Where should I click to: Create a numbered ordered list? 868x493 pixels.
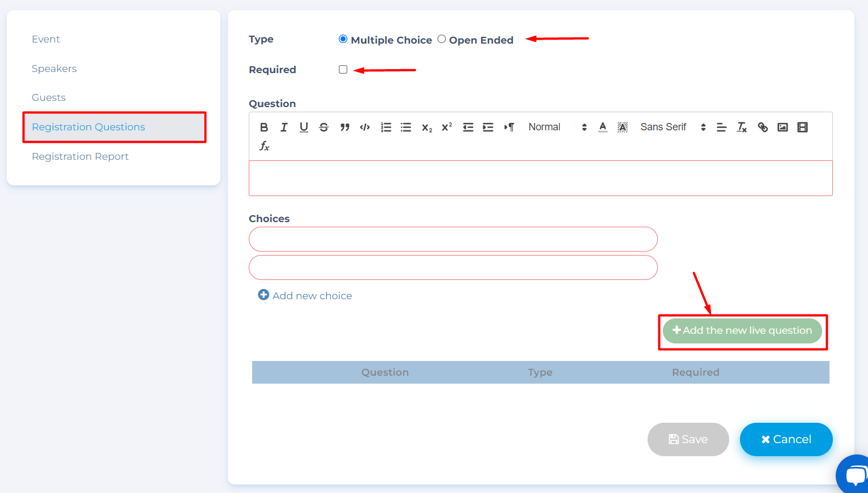point(386,127)
